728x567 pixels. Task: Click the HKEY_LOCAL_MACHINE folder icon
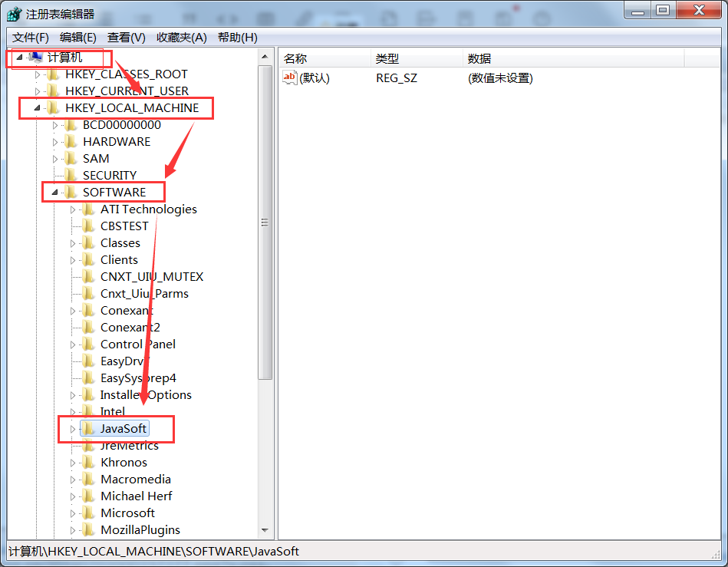point(54,107)
